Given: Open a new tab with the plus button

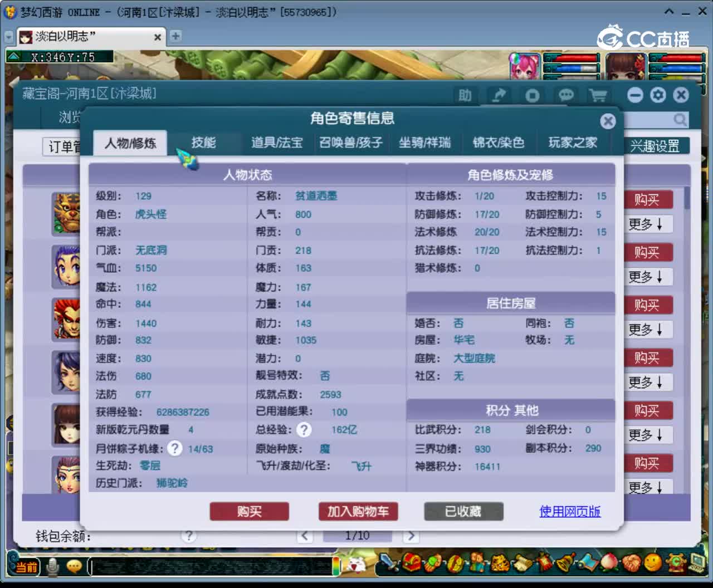Looking at the screenshot, I should (x=175, y=36).
